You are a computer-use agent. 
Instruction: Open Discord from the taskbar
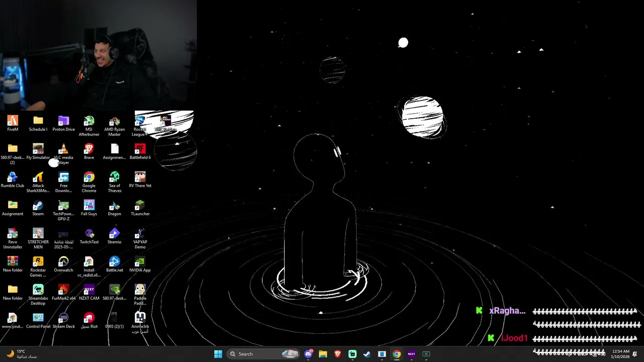tap(308, 354)
